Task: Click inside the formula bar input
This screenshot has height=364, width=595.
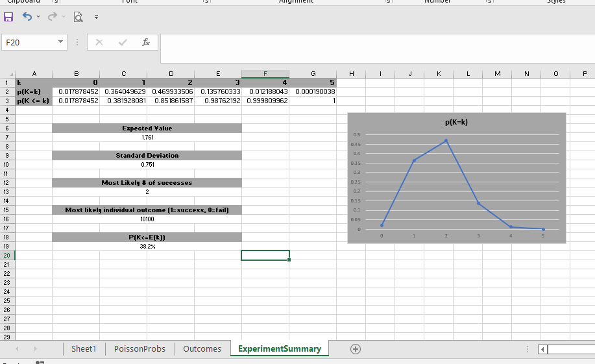Action: point(376,42)
